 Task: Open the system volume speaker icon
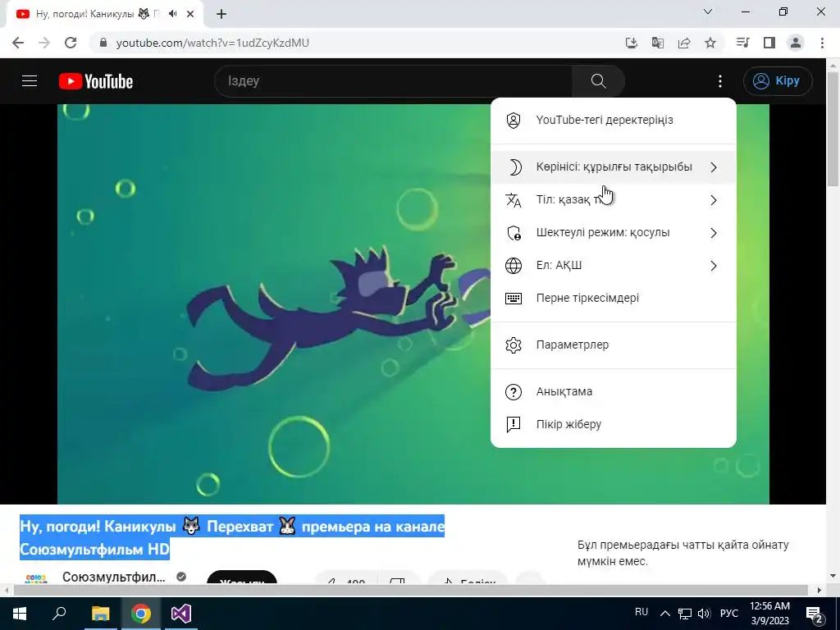[x=704, y=614]
